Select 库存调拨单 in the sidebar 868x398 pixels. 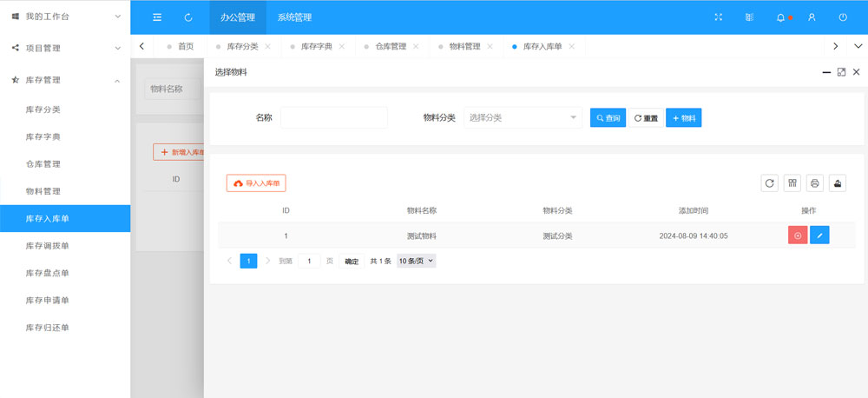48,246
